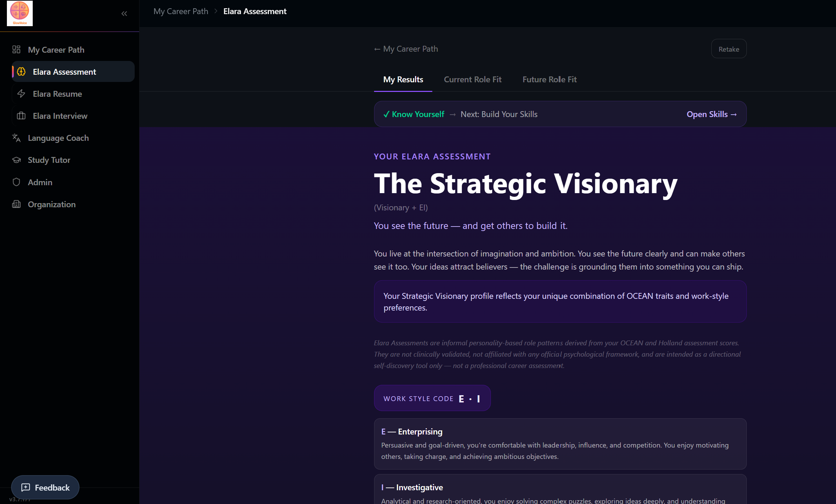Switch to the My Results tab
Screen dimensions: 836x504
coord(403,80)
